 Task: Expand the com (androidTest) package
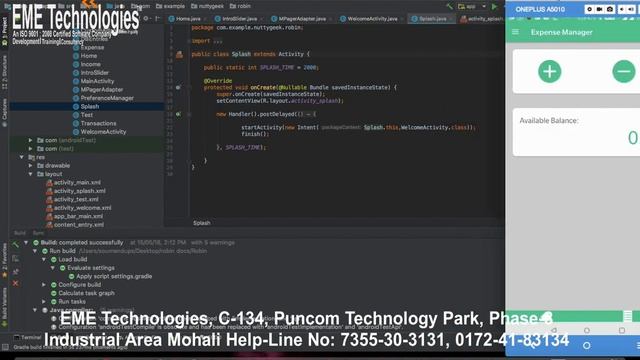[x=31, y=140]
